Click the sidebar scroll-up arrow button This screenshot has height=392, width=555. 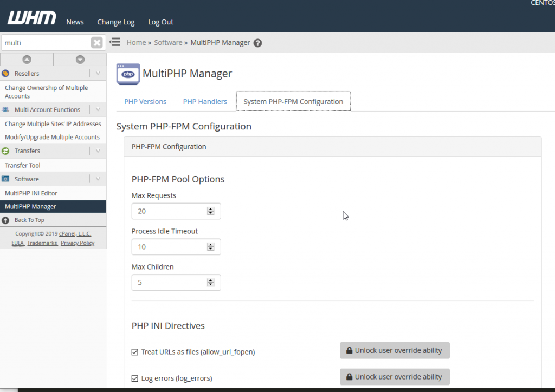click(x=27, y=60)
